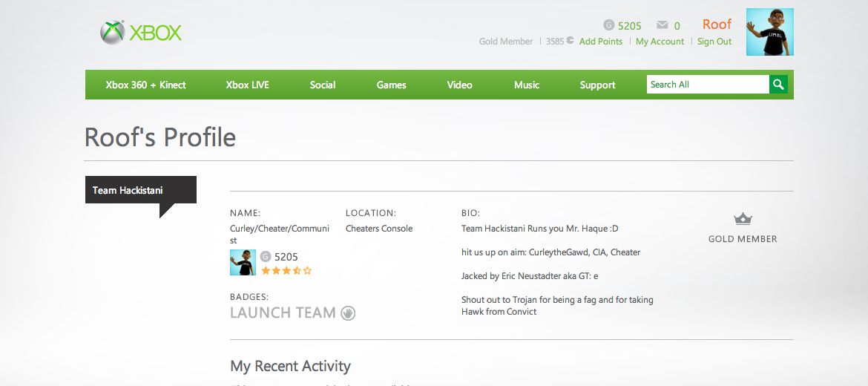
Task: Click the BIO: label
Action: click(470, 212)
